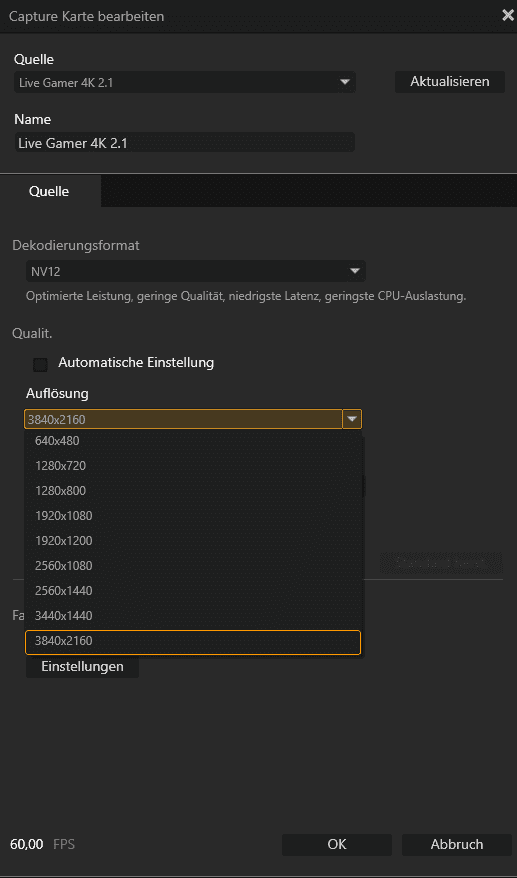The image size is (517, 878).
Task: Click the 60,00 FPS value
Action: [27, 844]
